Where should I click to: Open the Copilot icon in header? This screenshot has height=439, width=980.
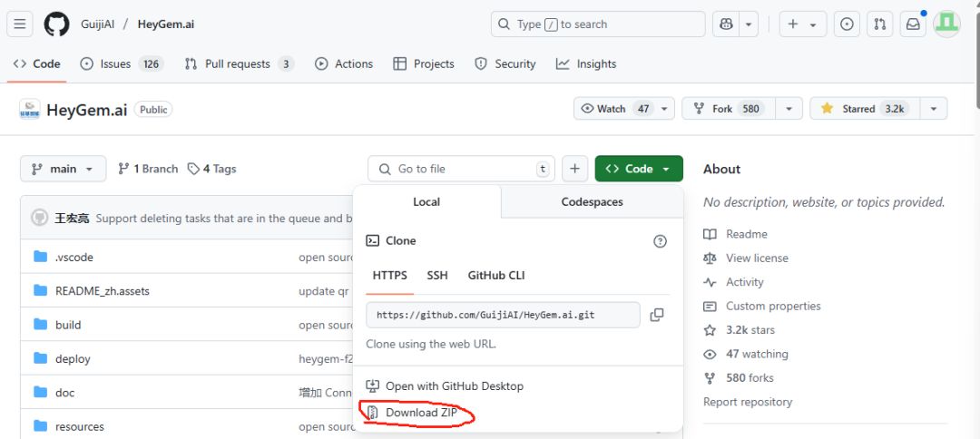[x=726, y=24]
